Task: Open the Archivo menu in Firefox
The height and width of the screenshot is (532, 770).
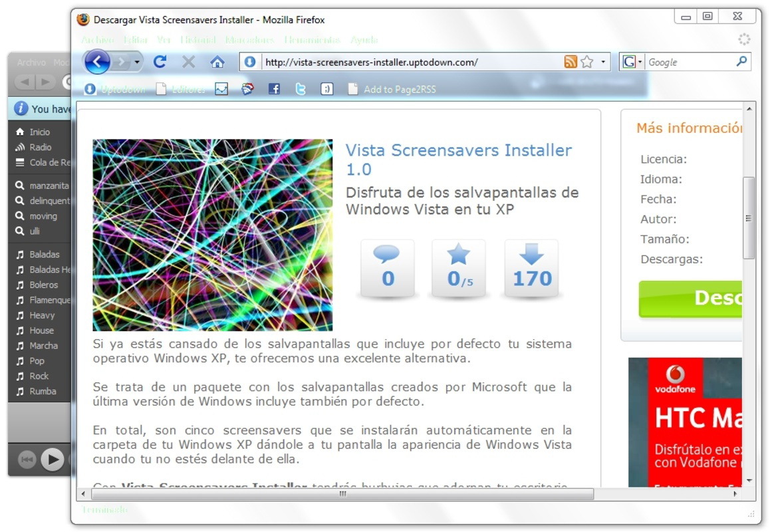Action: click(98, 40)
